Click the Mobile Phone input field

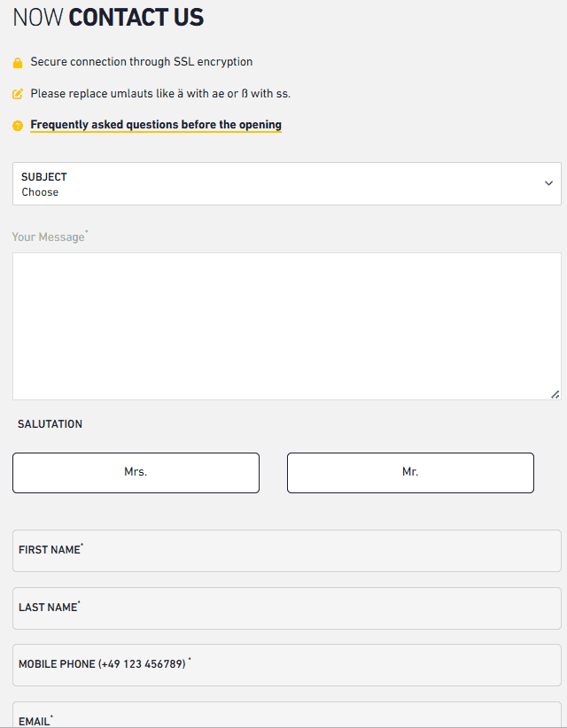pyautogui.click(x=286, y=664)
